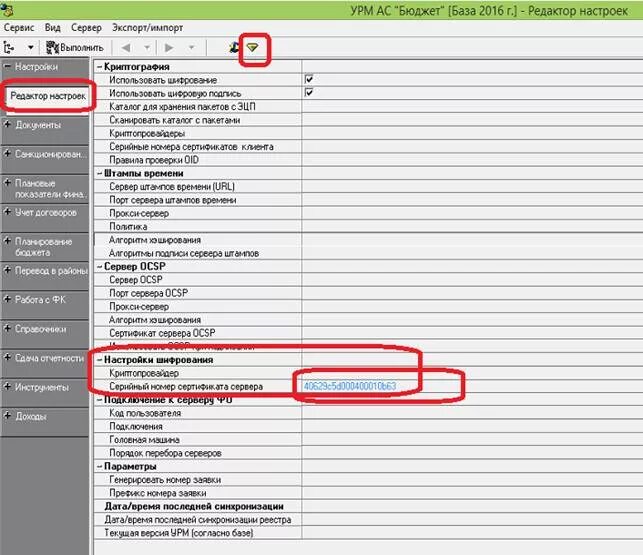
Task: Click the refresh icon beside the filter
Action: [x=234, y=48]
